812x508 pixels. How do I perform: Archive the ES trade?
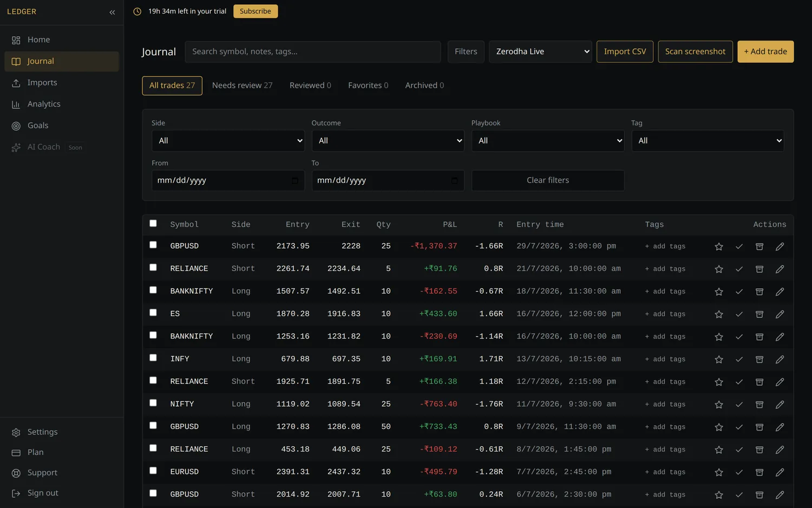759,314
